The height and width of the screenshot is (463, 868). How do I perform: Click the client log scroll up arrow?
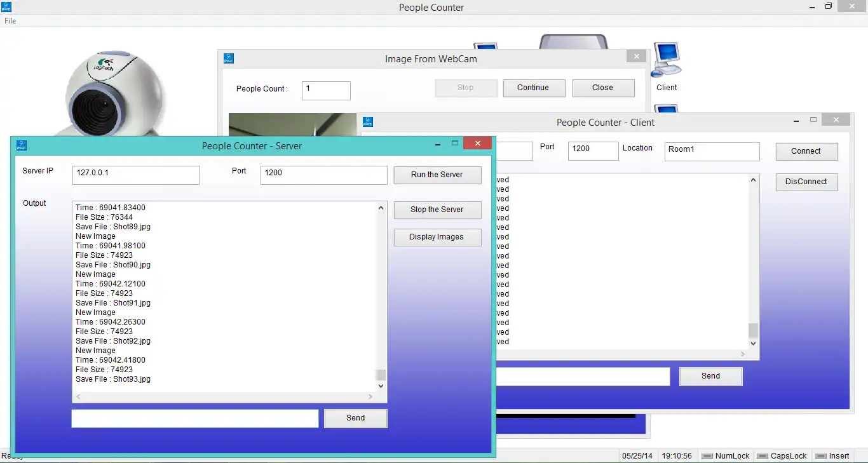(754, 180)
